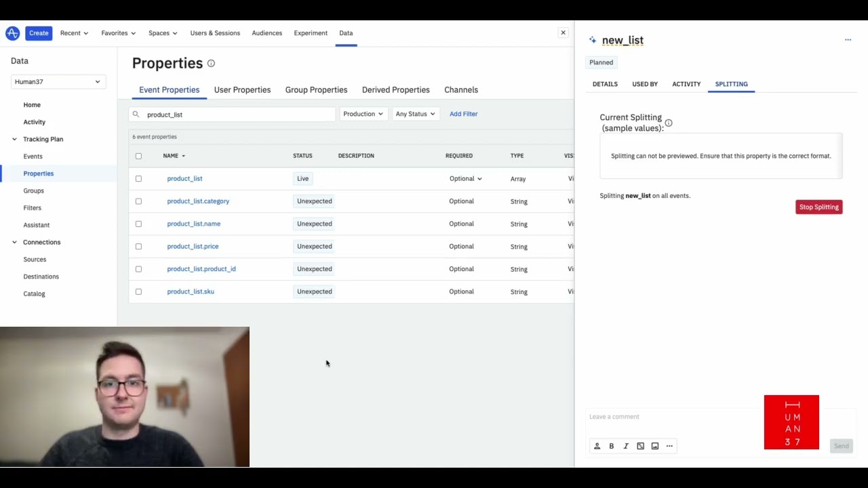The image size is (868, 488).
Task: Open the product_list property link
Action: point(184,179)
